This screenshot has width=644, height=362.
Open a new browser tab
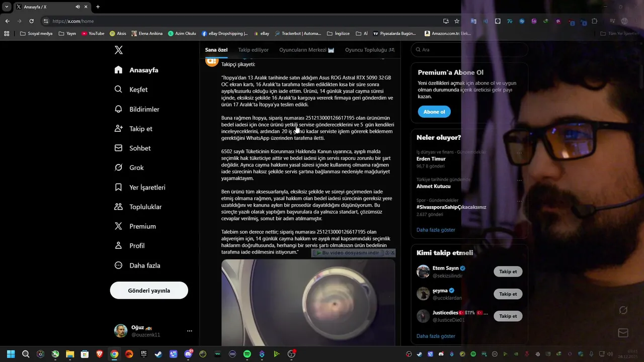tap(98, 7)
